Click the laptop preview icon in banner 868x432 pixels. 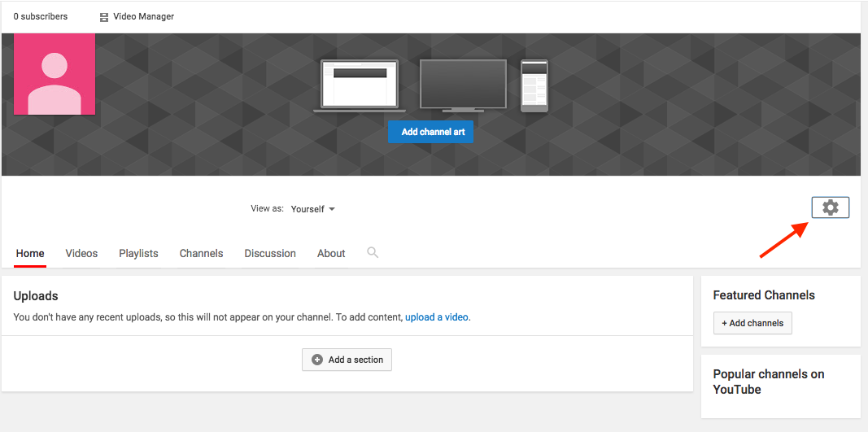(x=360, y=85)
